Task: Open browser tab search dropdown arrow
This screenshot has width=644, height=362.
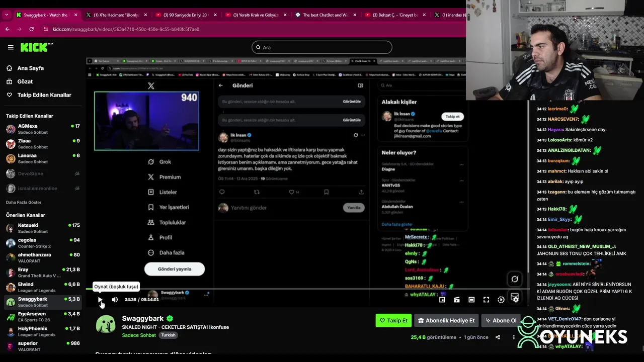Action: tap(7, 15)
